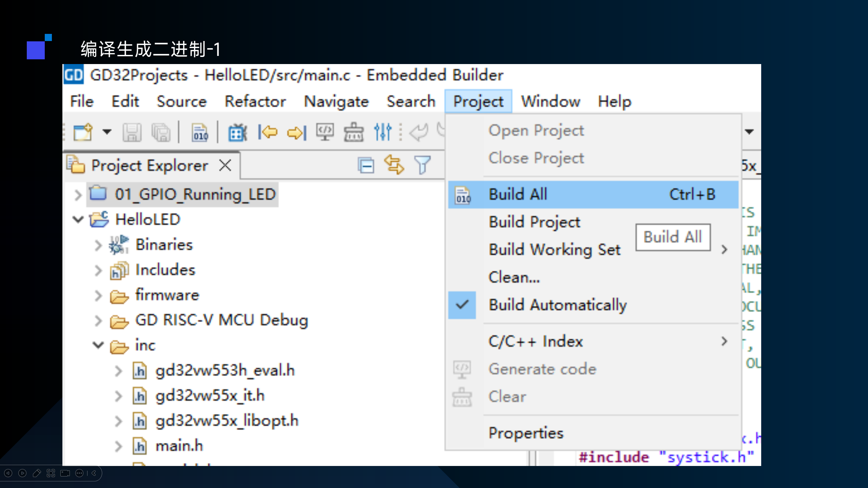Screen dimensions: 868x488
Task: Close the Project Explorer tab
Action: [x=225, y=165]
